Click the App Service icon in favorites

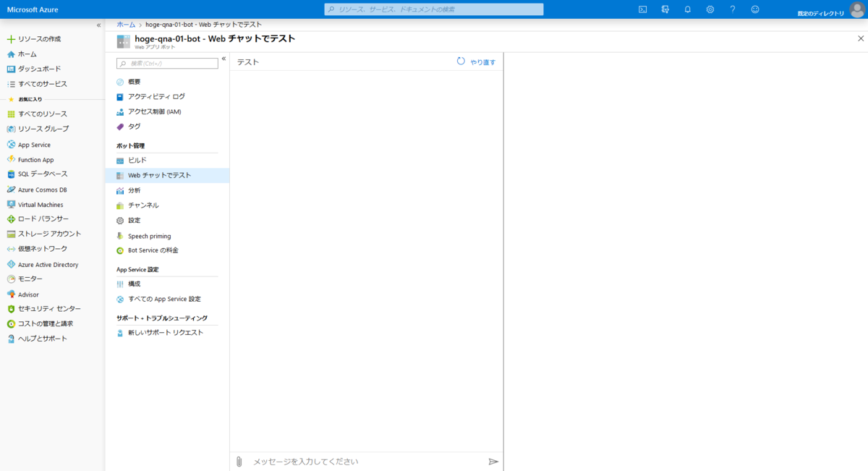(x=11, y=145)
